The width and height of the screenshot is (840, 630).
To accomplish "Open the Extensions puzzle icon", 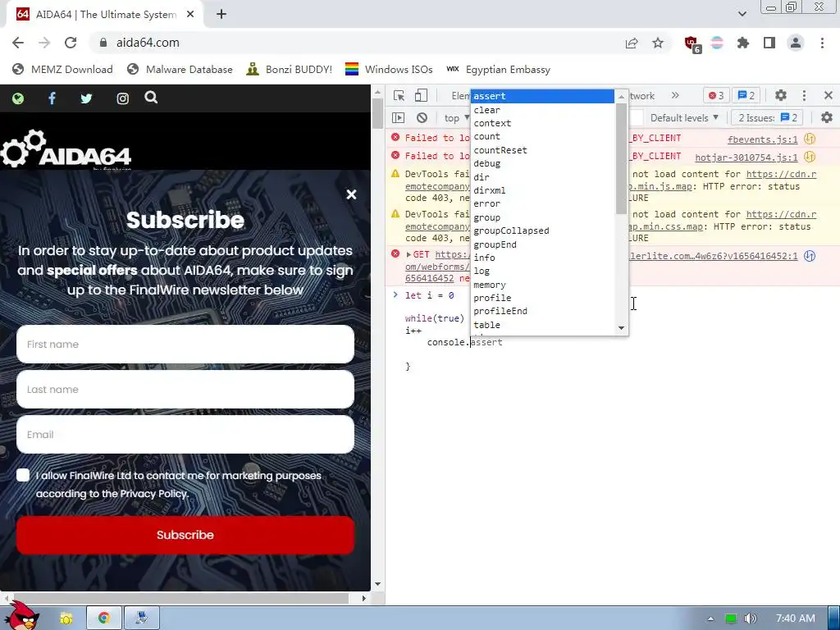I will click(743, 43).
